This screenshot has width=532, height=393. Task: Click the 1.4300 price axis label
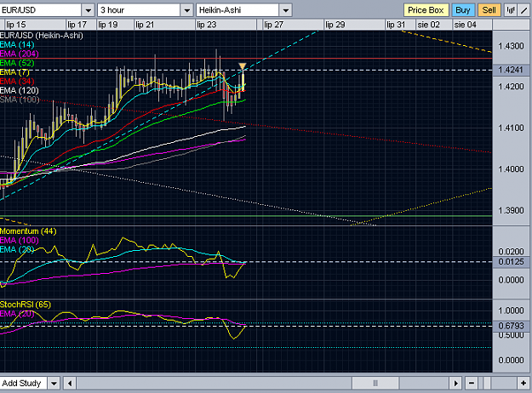[511, 46]
